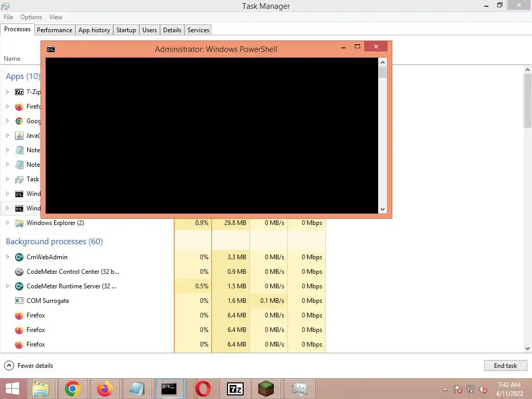
Task: Select the Task Manager taskbar icon
Action: 299,389
